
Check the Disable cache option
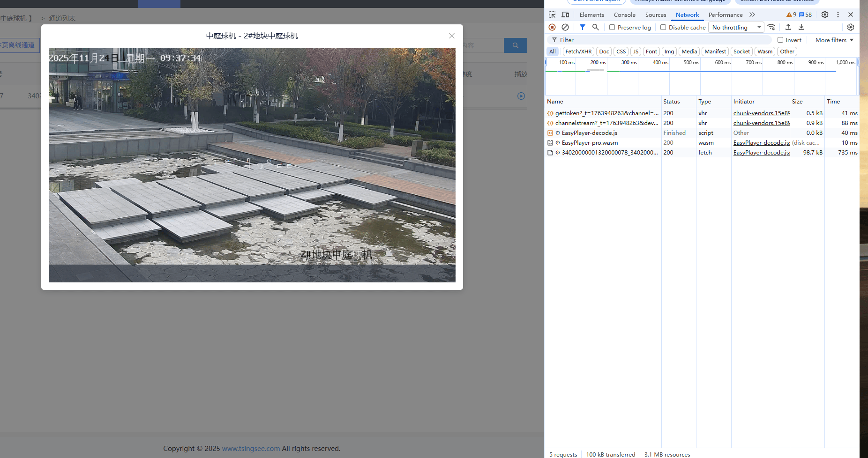[663, 28]
